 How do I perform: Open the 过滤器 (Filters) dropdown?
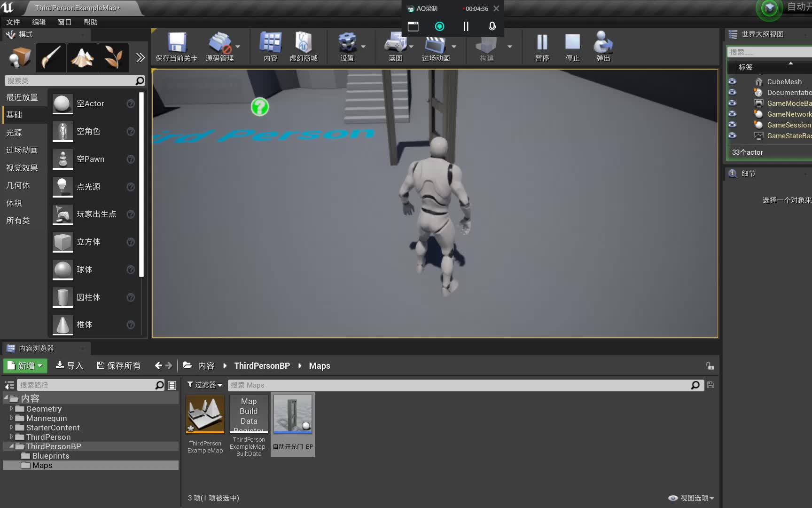point(204,384)
